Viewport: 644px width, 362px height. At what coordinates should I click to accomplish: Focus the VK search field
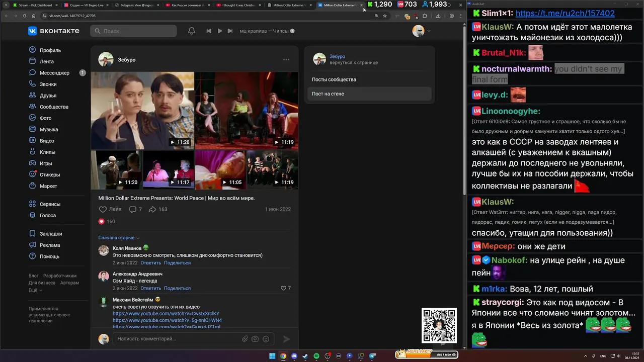coord(134,31)
